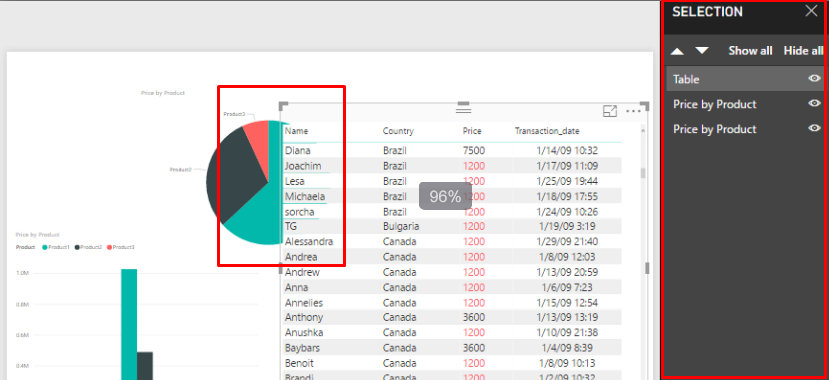Screen dimensions: 829x380
Task: Select the Annelies name cell
Action: pyautogui.click(x=303, y=303)
